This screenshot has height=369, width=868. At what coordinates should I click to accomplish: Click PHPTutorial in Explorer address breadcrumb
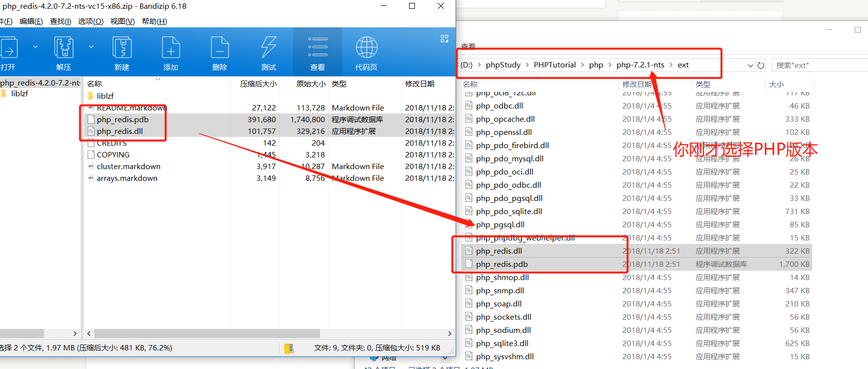click(x=555, y=65)
